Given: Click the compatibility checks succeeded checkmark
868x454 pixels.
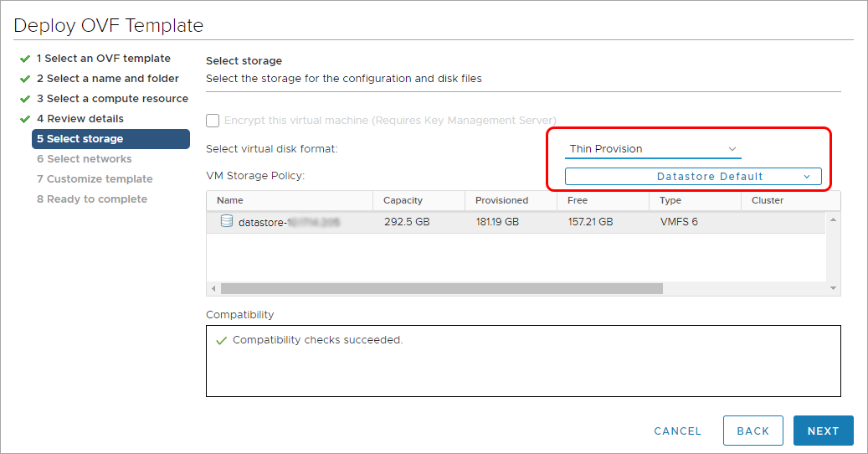Looking at the screenshot, I should (221, 341).
